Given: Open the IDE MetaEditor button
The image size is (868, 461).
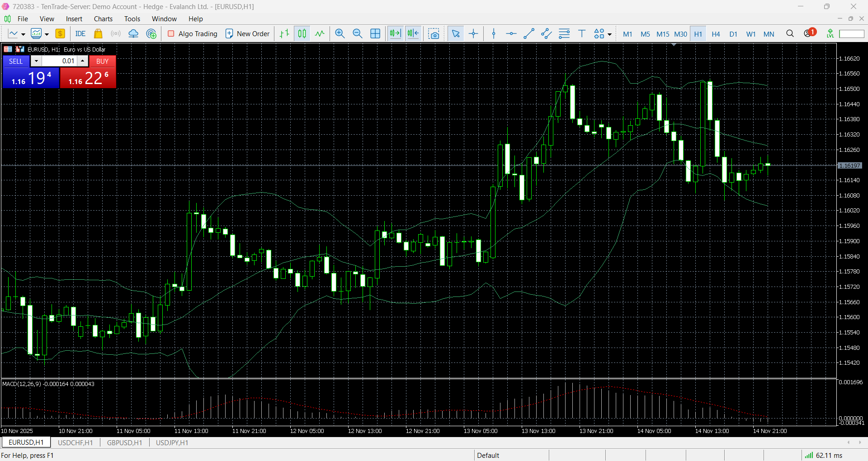Looking at the screenshot, I should [80, 34].
